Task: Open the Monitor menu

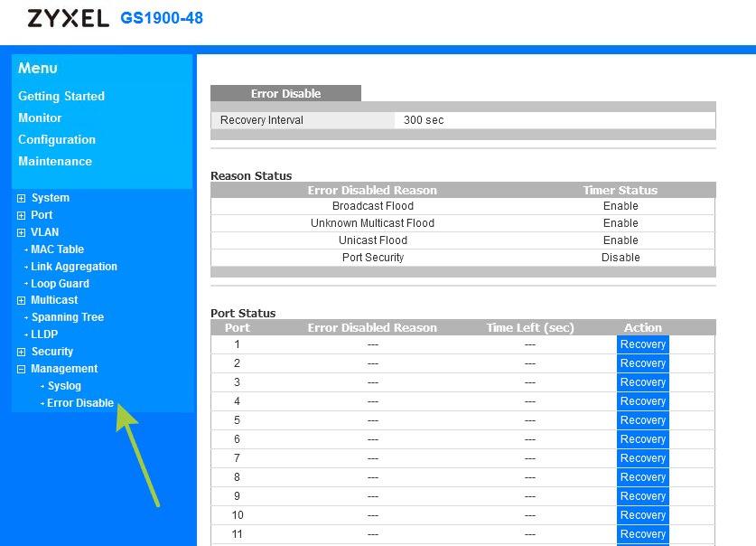Action: [40, 118]
